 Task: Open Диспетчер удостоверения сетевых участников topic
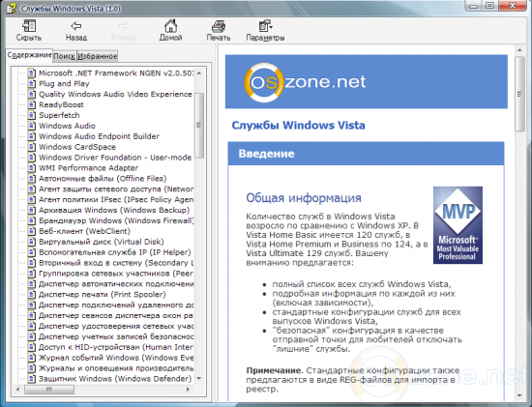click(x=116, y=326)
